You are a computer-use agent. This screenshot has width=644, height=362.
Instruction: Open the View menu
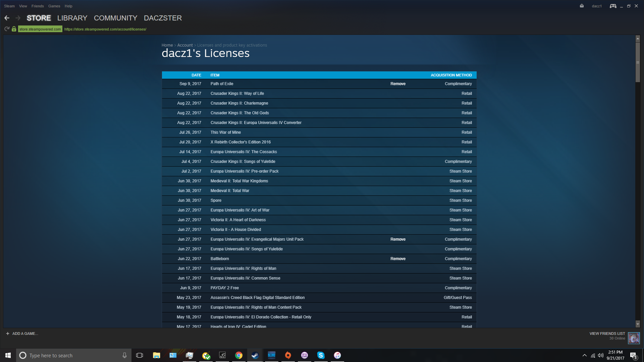click(23, 6)
